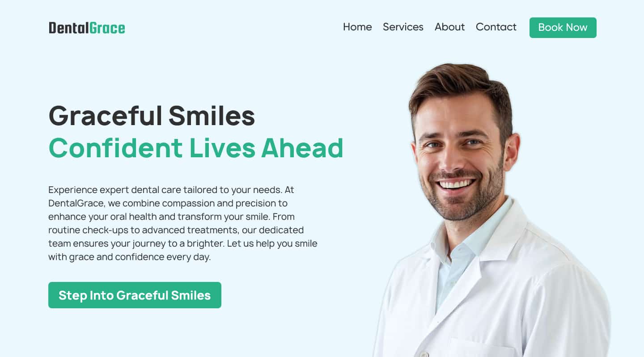Go to the Home page link
644x357 pixels.
click(x=357, y=27)
